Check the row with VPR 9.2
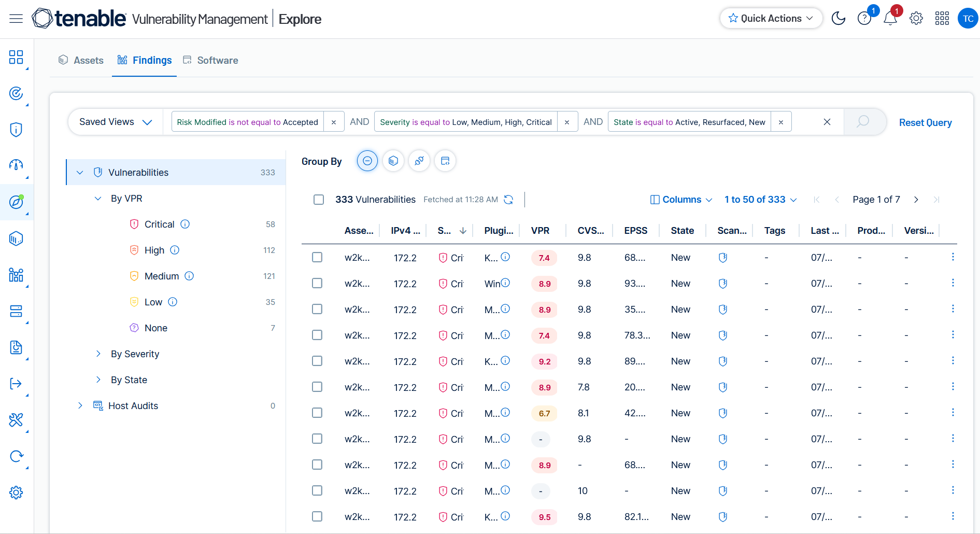Viewport: 980px width, 534px height. click(317, 361)
